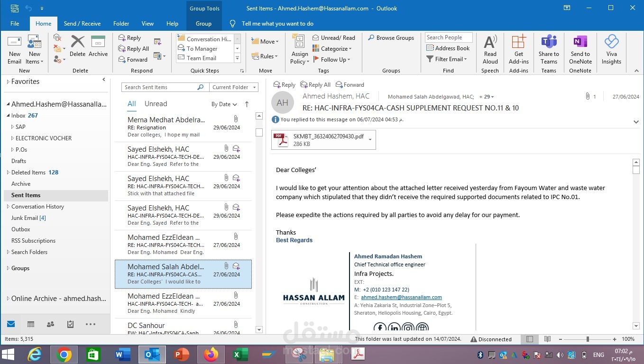Click the zoom out minus button
This screenshot has width=644, height=364.
click(560, 339)
